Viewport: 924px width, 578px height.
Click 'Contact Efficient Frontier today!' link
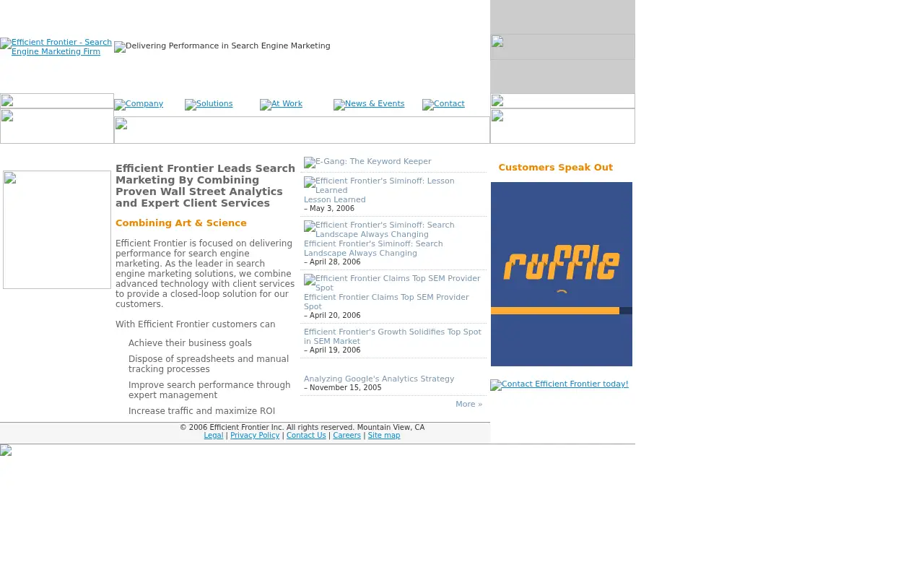pos(559,384)
